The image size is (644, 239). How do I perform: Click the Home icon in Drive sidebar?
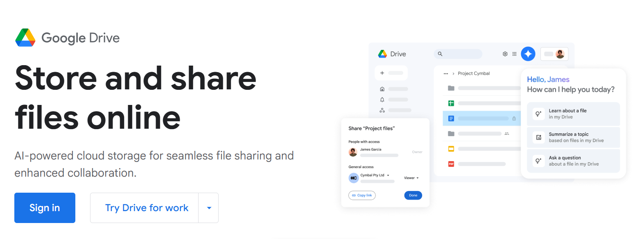click(382, 89)
